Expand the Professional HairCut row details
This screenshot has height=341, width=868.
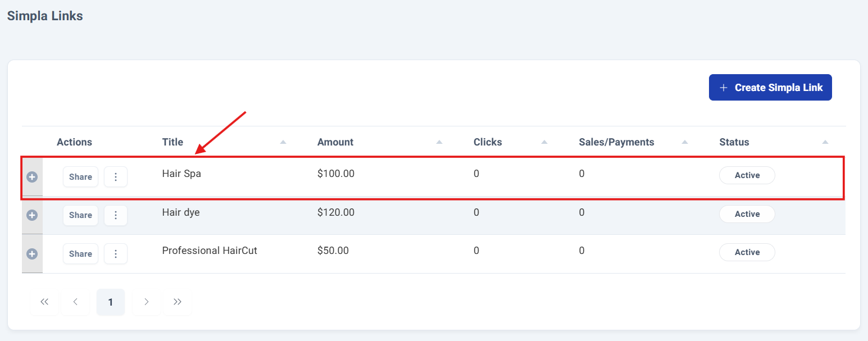tap(32, 254)
